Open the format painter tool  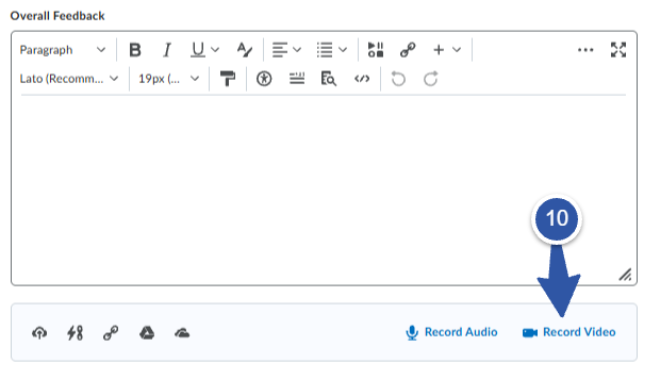[x=228, y=78]
